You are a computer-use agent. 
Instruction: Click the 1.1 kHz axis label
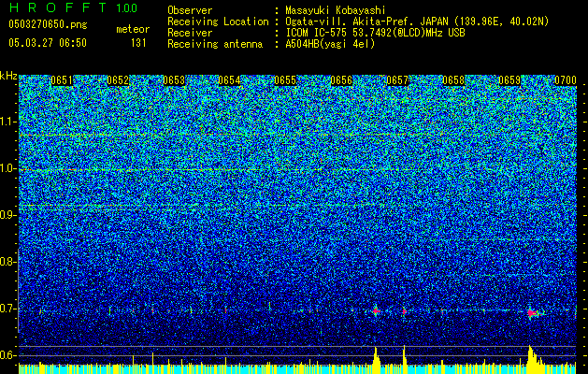pos(7,122)
